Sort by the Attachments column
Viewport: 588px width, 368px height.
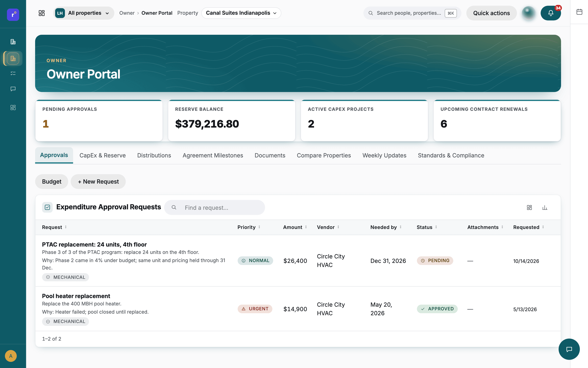coord(486,227)
